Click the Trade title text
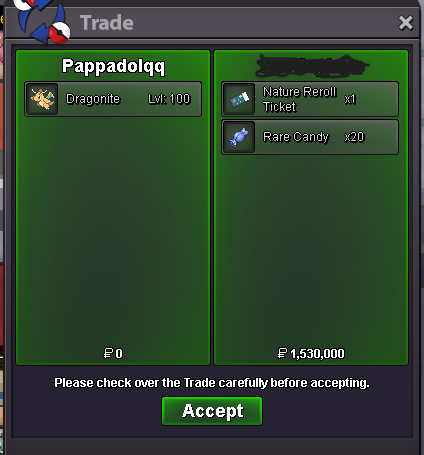The height and width of the screenshot is (455, 424). (x=107, y=23)
